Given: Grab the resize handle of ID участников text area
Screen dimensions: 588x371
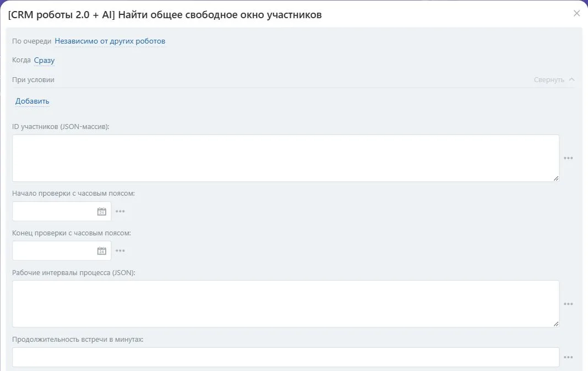Looking at the screenshot, I should (x=556, y=179).
